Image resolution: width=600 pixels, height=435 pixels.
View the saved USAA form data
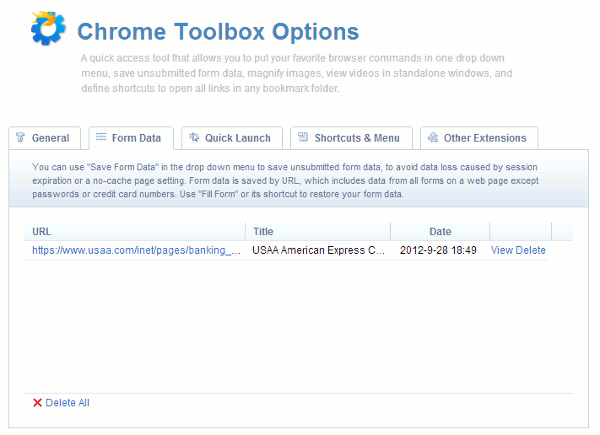click(x=502, y=250)
